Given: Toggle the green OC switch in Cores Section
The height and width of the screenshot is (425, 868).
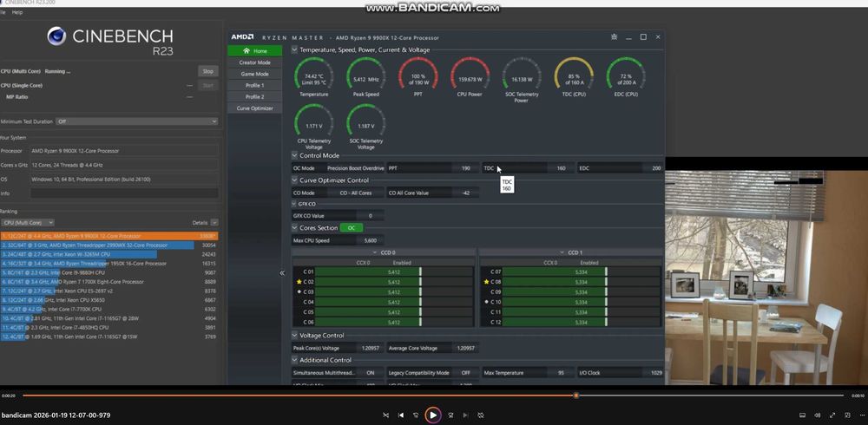Looking at the screenshot, I should [x=351, y=227].
